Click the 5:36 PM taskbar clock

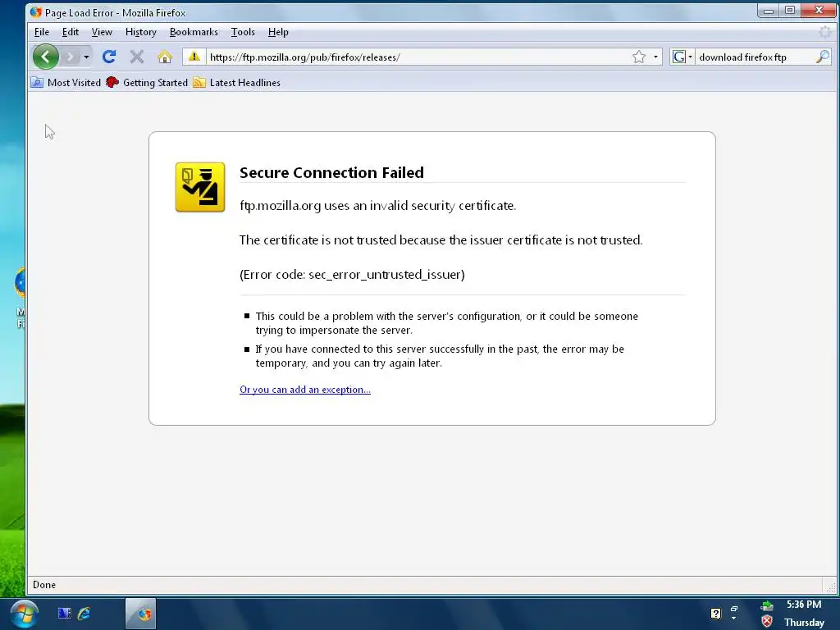tap(804, 605)
